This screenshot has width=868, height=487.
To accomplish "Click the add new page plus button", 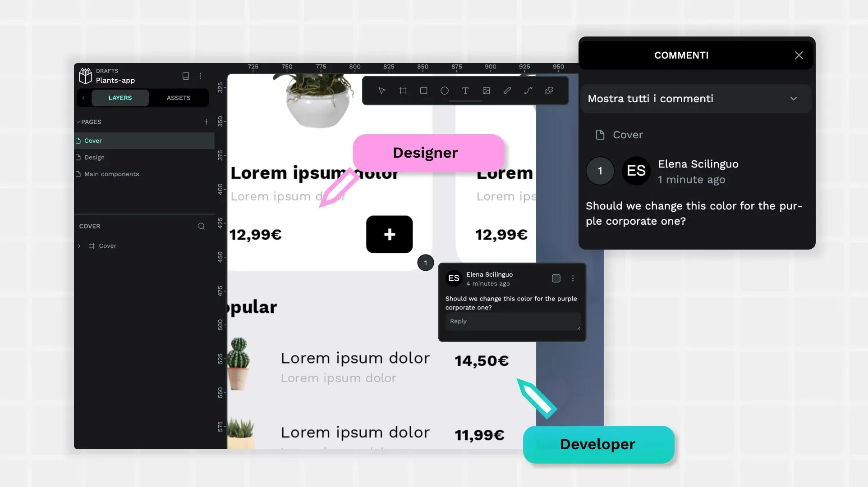I will point(206,122).
